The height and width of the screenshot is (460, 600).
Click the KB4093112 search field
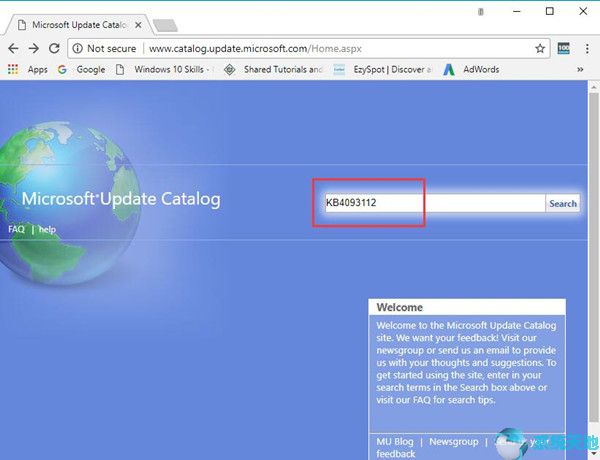coord(435,203)
